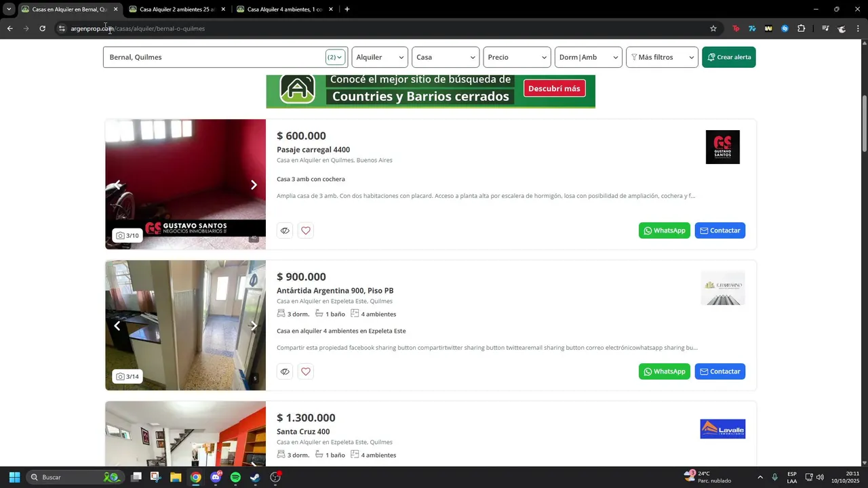Screen dimensions: 868x488
Task: Open the blue 7tv browser extension
Action: click(x=752, y=28)
